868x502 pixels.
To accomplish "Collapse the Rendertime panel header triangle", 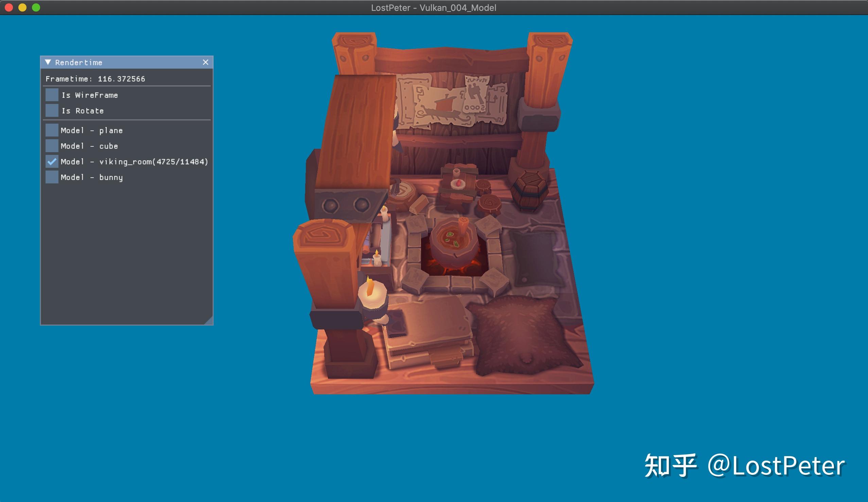I will tap(49, 62).
